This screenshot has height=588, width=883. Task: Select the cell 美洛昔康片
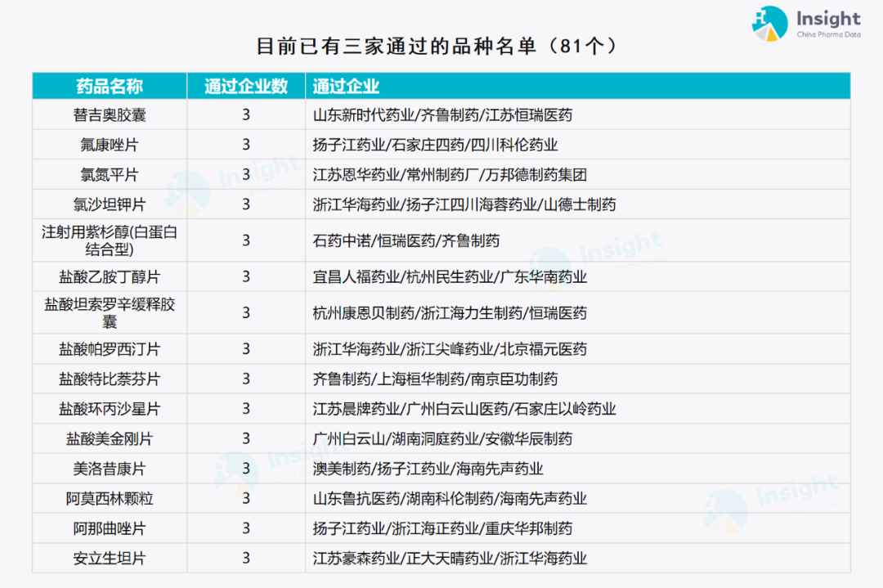coord(110,469)
